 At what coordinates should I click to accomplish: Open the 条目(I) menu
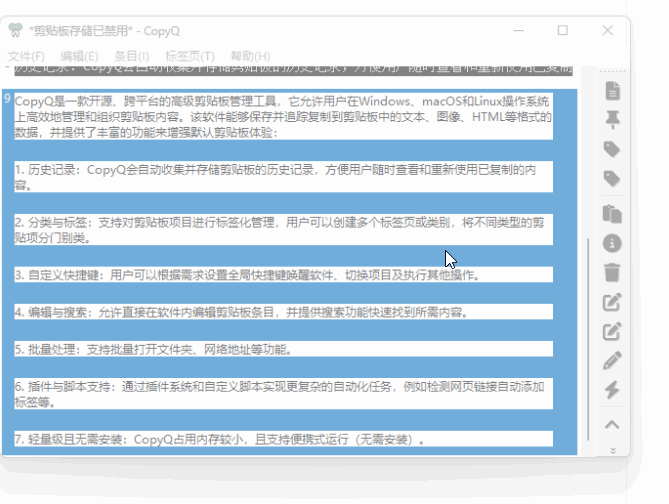[131, 56]
